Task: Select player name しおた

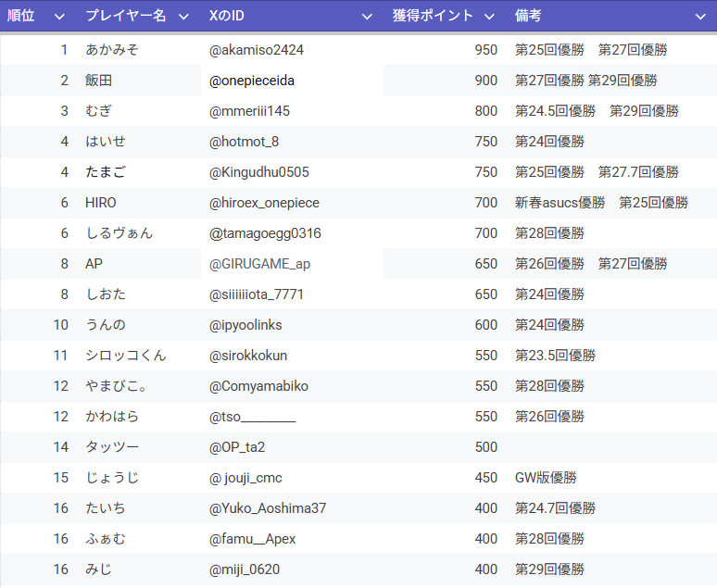Action: click(x=106, y=294)
